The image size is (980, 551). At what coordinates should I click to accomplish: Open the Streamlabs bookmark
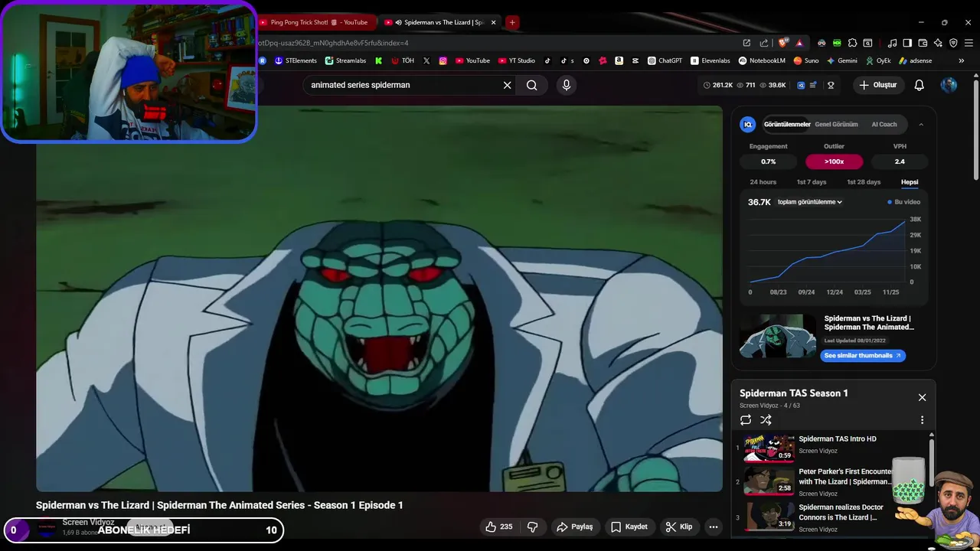tap(345, 60)
